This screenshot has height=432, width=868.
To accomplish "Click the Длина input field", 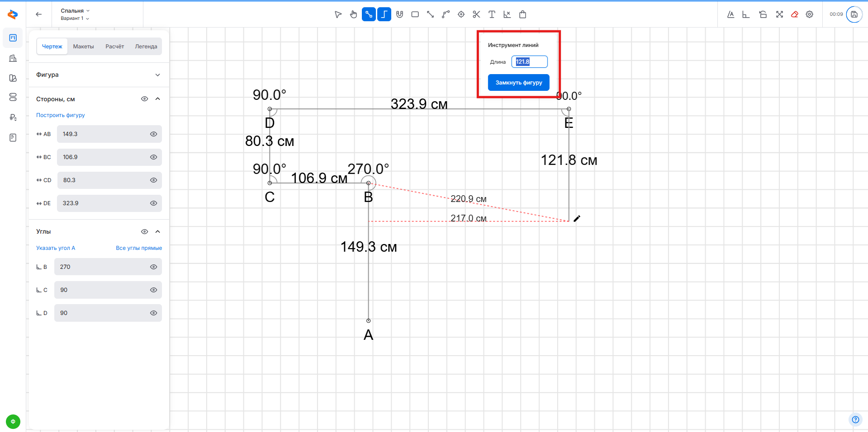I will (529, 62).
